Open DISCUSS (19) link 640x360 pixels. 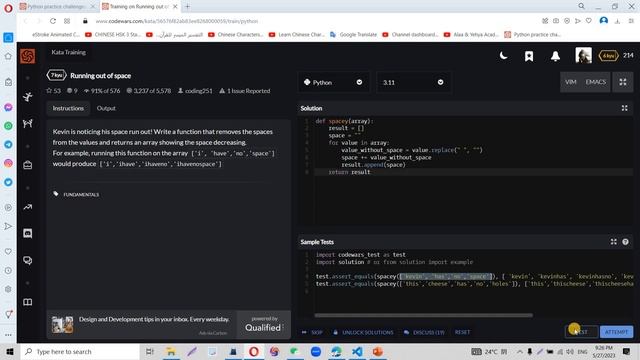coord(424,332)
